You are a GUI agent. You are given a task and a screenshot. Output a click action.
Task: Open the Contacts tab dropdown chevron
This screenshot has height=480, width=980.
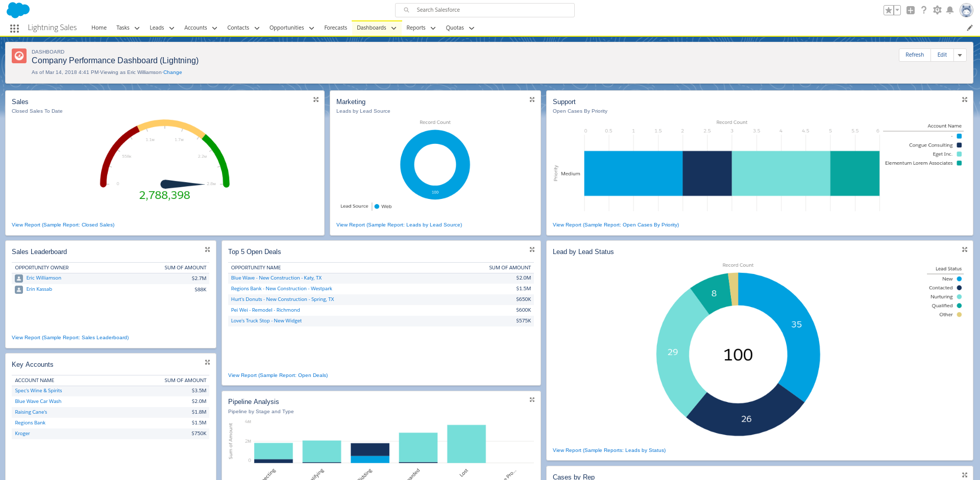257,29
